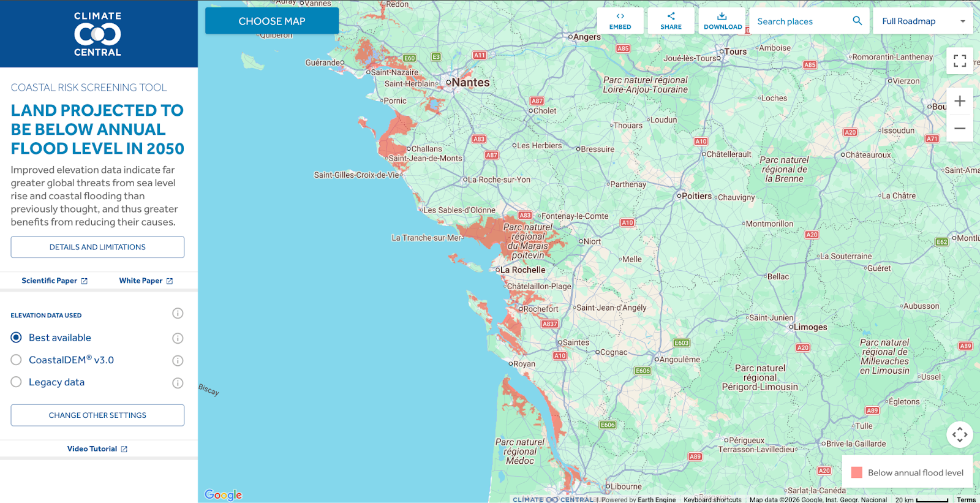Screen dimensions: 980x503
Task: Click the A11 road shield near Nantes
Action: tap(480, 55)
